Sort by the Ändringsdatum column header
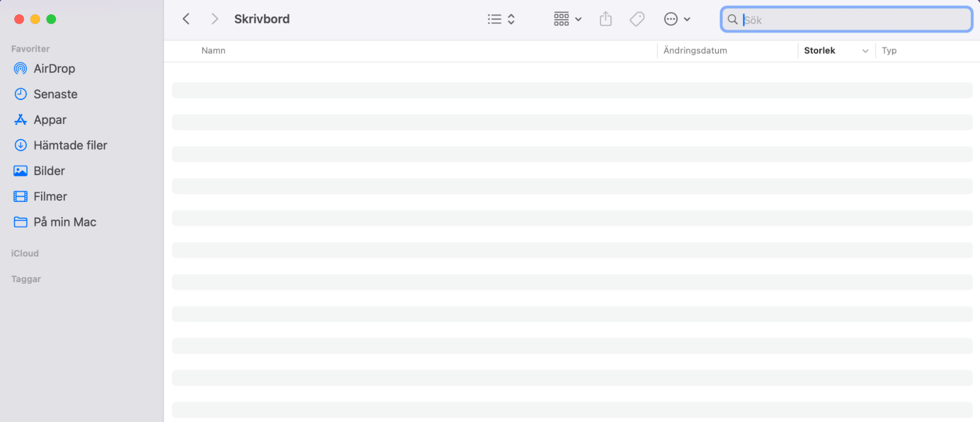Image resolution: width=980 pixels, height=422 pixels. point(695,50)
